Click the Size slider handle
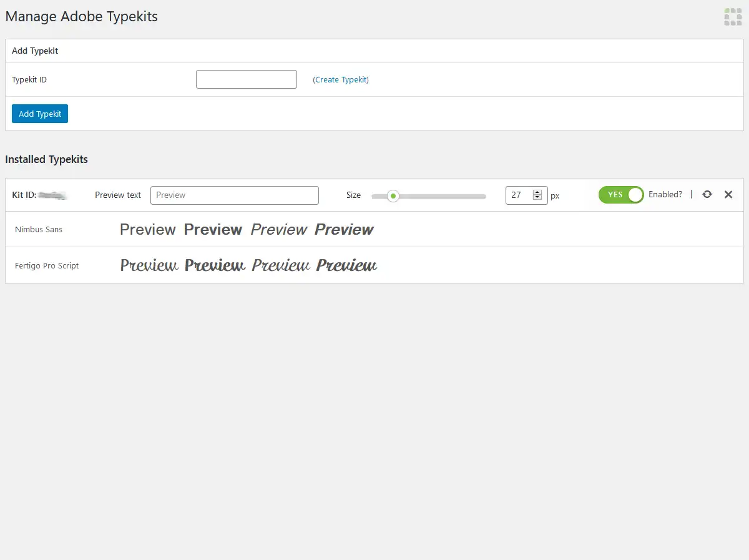This screenshot has width=749, height=560. (393, 196)
